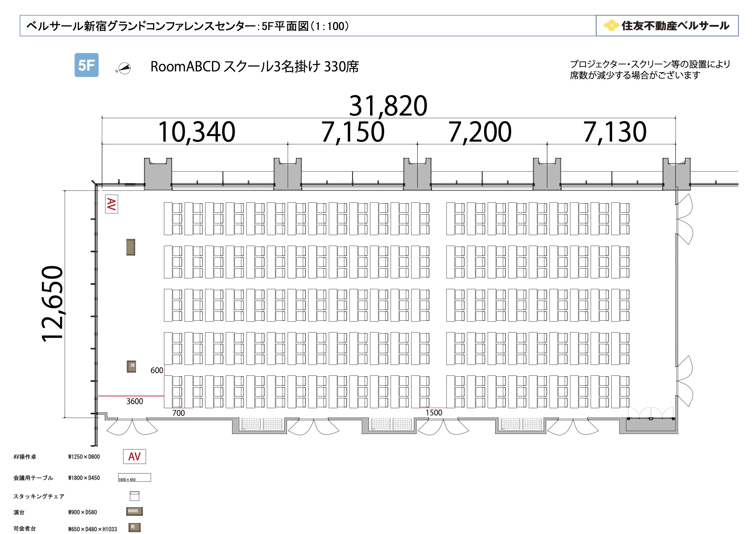756x534 pixels.
Task: Click the podium in the upper front area
Action: (131, 247)
